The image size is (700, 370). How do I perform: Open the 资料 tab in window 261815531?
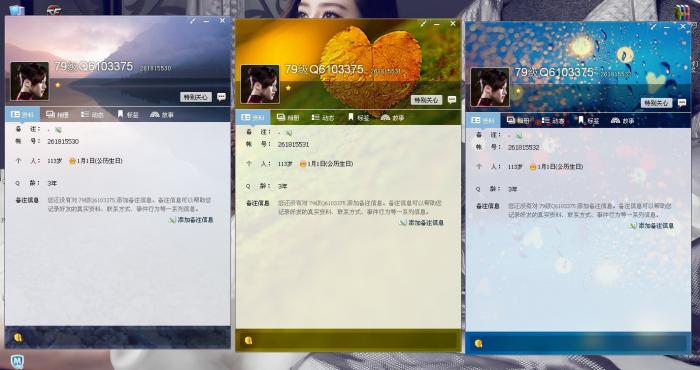click(253, 117)
